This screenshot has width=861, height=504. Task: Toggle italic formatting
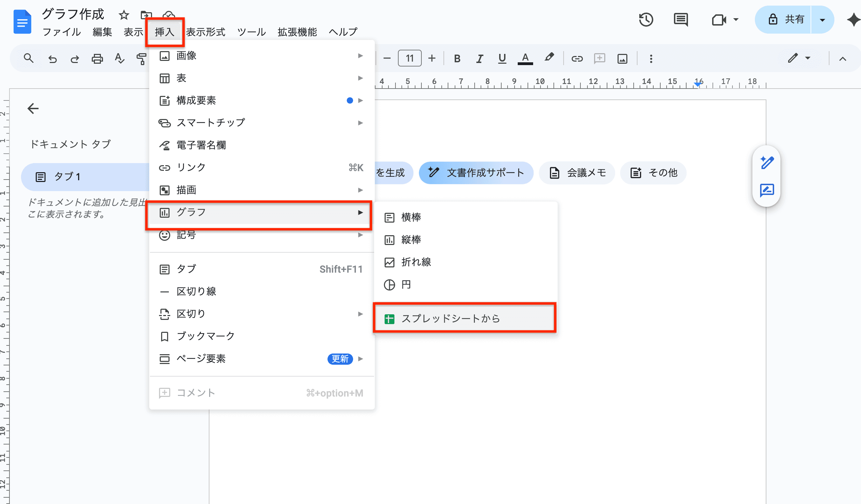(480, 58)
